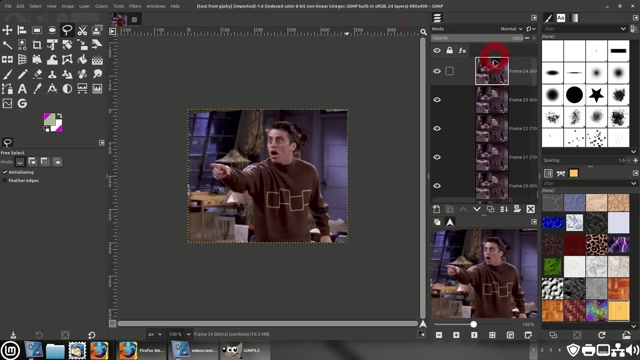Image resolution: width=640 pixels, height=360 pixels.
Task: Select the Color Picker eyedropper tool
Action: click(x=37, y=89)
